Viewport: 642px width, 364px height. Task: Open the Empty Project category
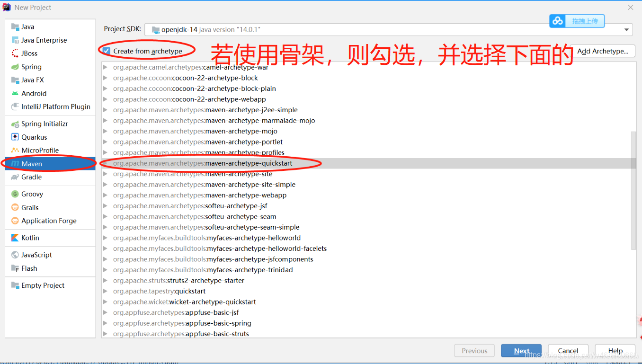click(x=50, y=285)
